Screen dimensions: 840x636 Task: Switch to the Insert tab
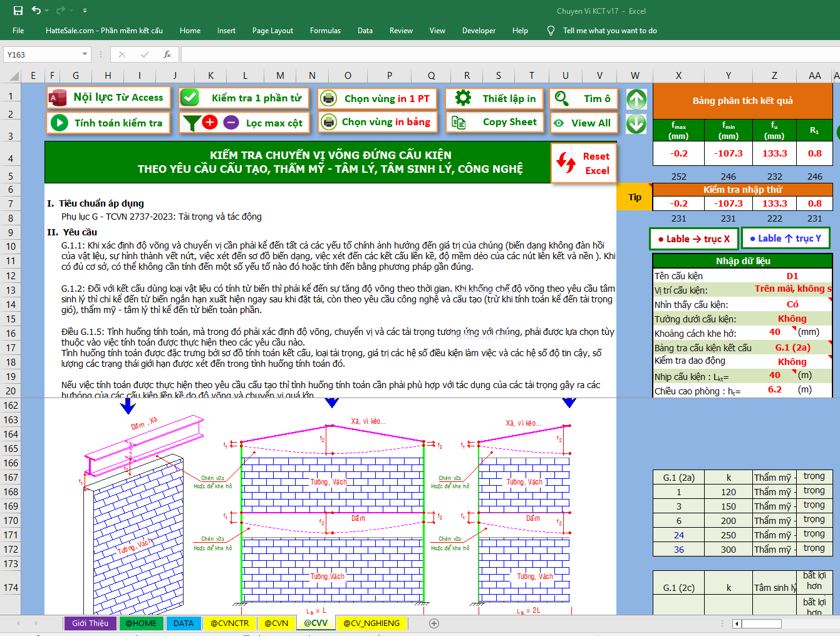226,30
